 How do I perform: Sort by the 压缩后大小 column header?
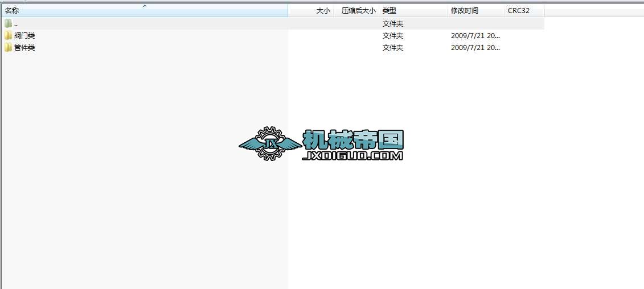click(356, 11)
